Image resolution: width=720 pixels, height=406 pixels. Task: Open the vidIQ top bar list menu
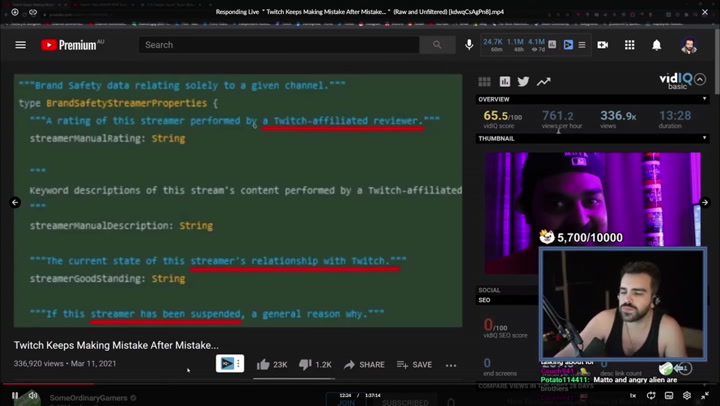click(582, 45)
